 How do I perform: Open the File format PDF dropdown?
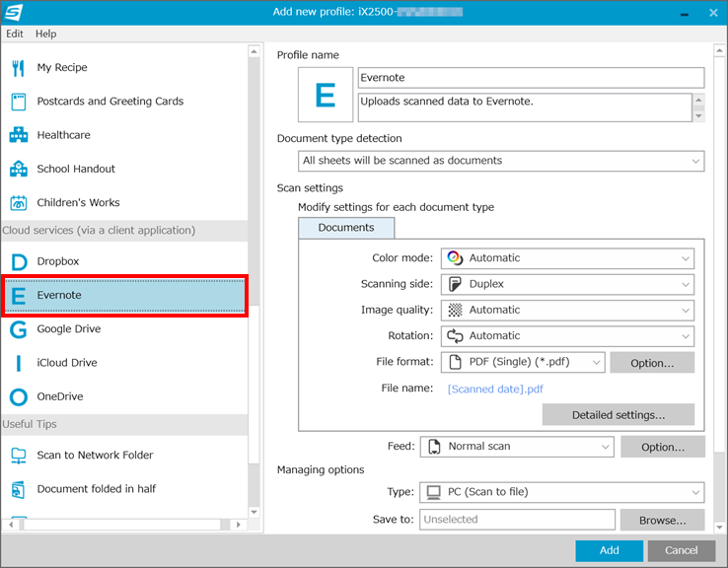coord(523,363)
